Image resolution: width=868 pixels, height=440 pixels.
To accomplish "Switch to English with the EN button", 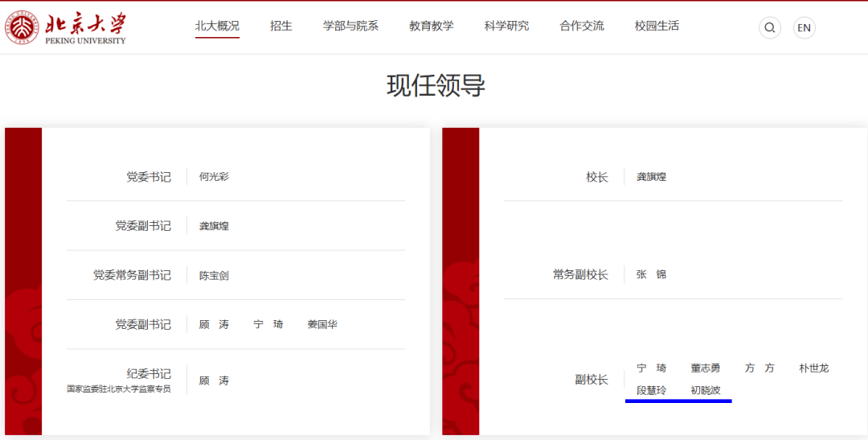I will (x=804, y=28).
